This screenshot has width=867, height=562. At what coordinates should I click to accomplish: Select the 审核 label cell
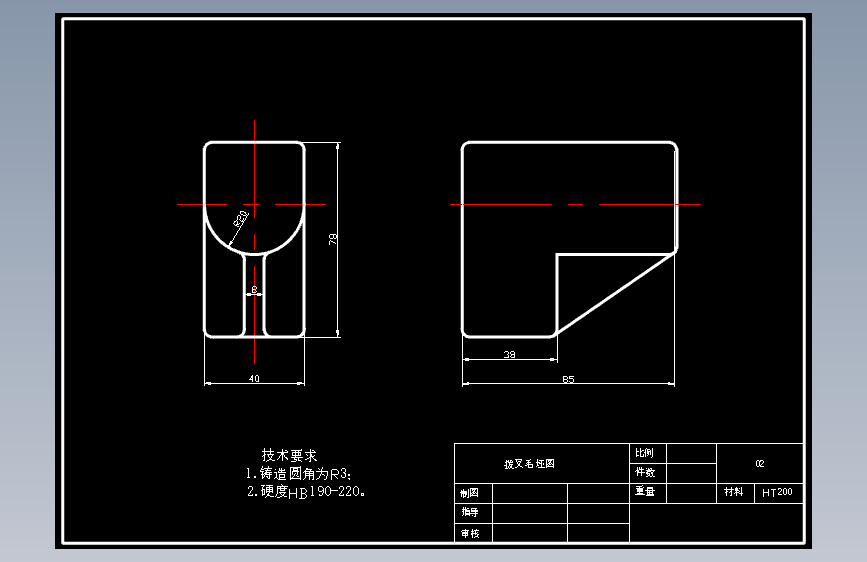point(473,533)
